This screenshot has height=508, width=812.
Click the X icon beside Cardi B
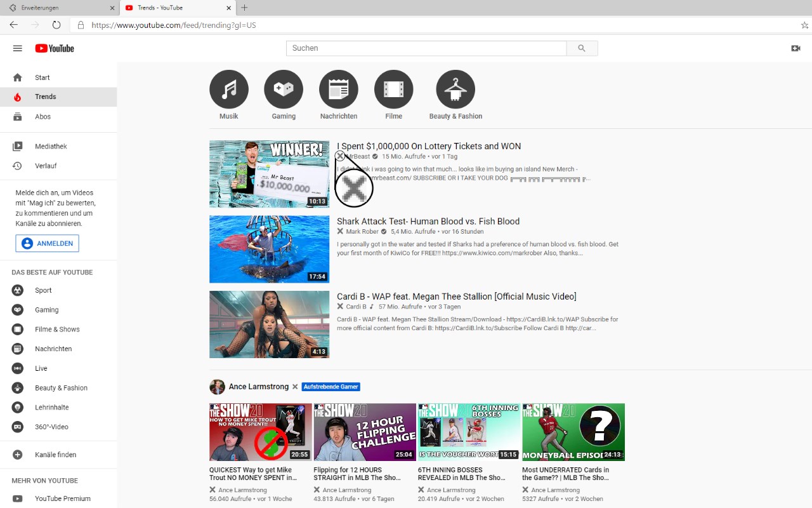click(340, 307)
